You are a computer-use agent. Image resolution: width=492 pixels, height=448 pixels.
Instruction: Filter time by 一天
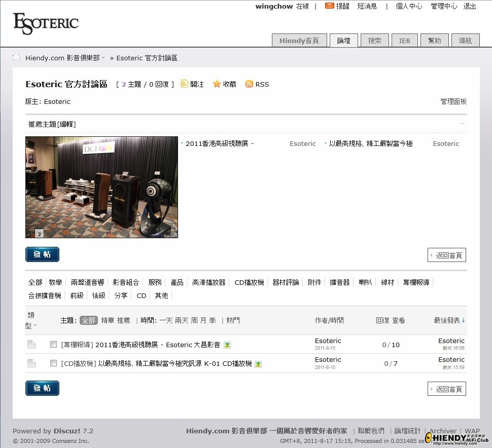(x=166, y=320)
